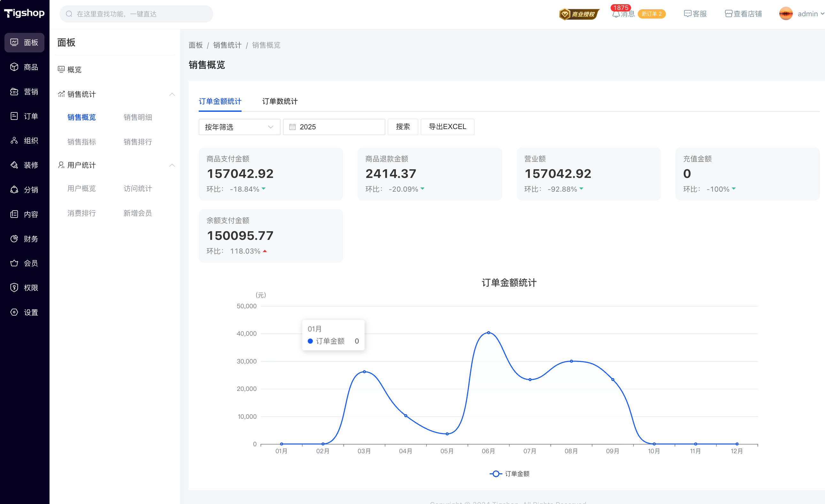Image resolution: width=825 pixels, height=504 pixels.
Task: Open the 客服 customer service chat icon
Action: click(x=687, y=14)
